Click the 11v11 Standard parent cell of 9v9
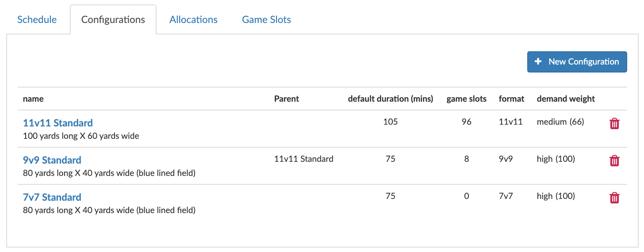 coord(304,159)
